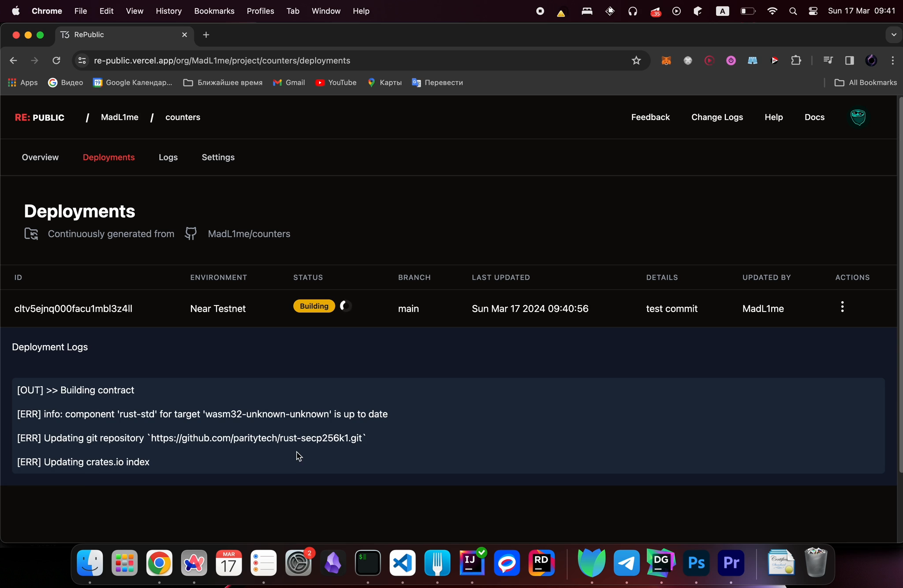
Task: Open the Docs link
Action: 814,117
